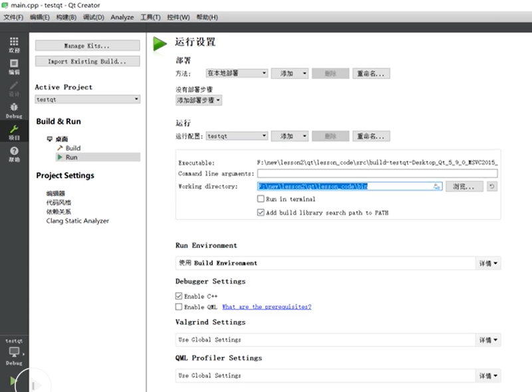Image resolution: width=532 pixels, height=392 pixels.
Task: Open the Welcome mode in sidebar
Action: [13, 45]
